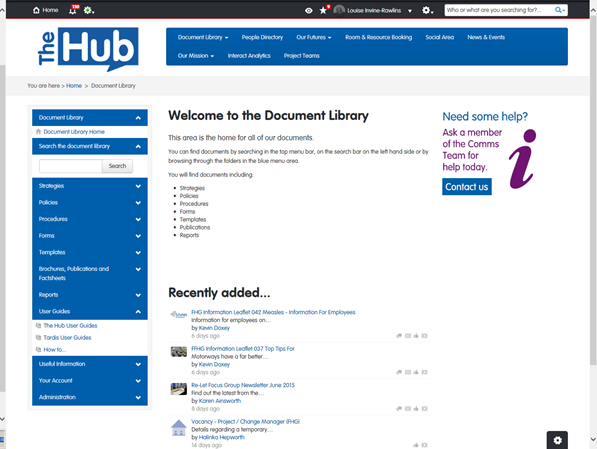This screenshot has height=449, width=597.
Task: Click the Contact us button
Action: point(467,187)
